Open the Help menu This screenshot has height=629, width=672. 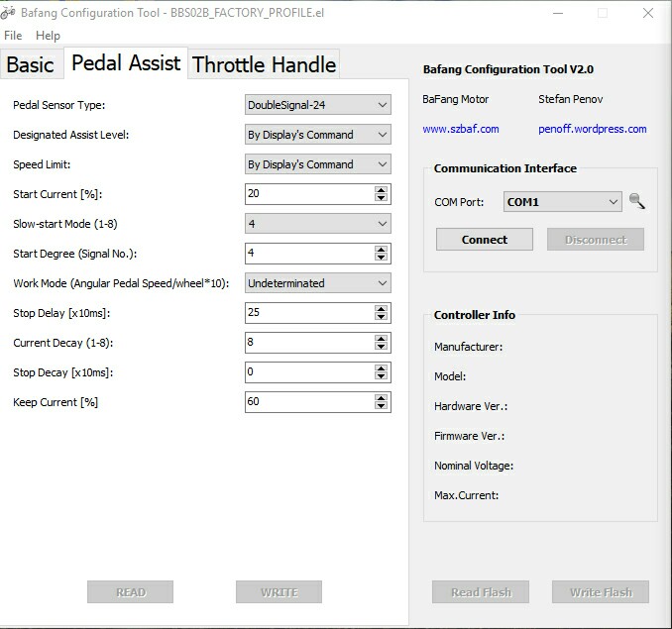click(x=48, y=36)
